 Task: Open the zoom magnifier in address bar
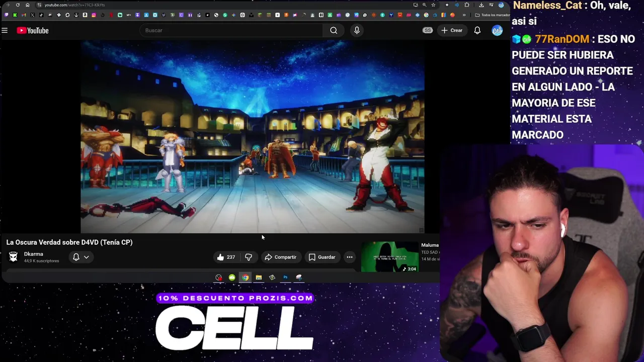[x=424, y=5]
